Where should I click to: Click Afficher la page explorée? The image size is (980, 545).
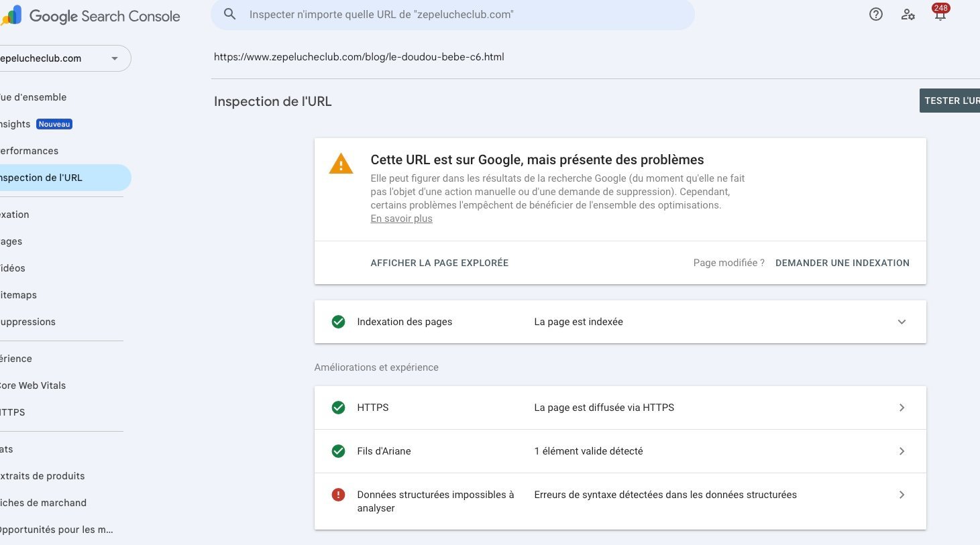[439, 263]
